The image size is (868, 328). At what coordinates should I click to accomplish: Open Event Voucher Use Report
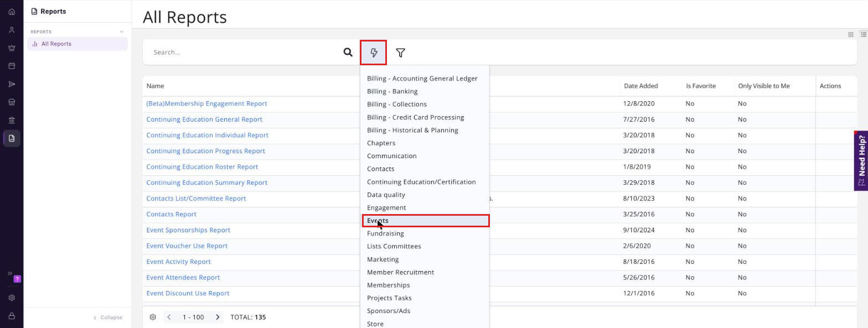(x=187, y=246)
